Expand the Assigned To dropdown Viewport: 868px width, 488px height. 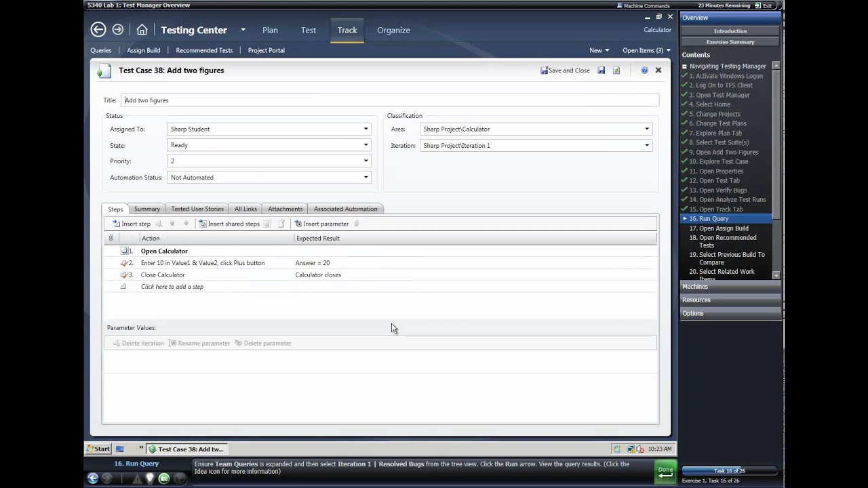(366, 129)
